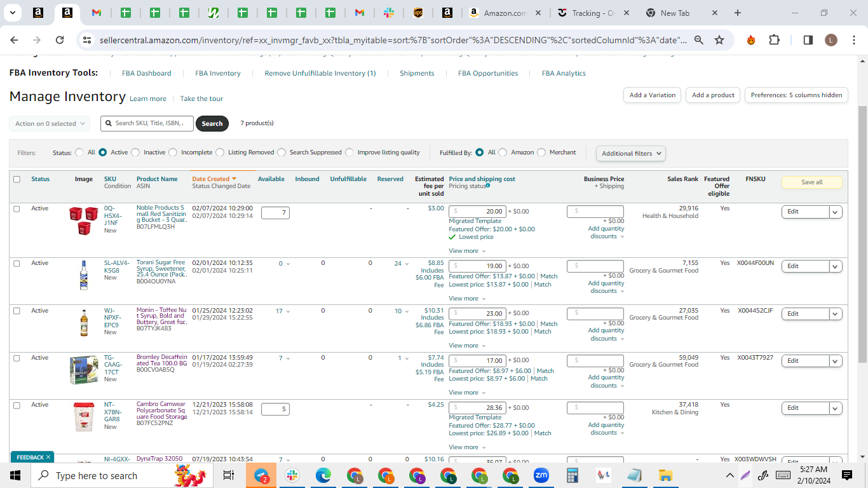Filter Fulfilled By Amazon
The height and width of the screenshot is (488, 868).
click(503, 152)
